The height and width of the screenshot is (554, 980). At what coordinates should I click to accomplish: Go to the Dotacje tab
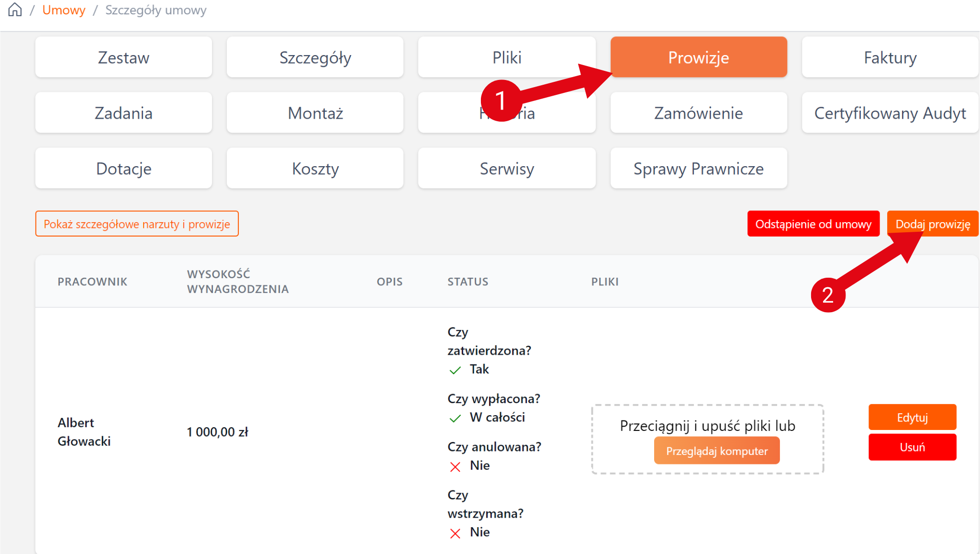(123, 169)
